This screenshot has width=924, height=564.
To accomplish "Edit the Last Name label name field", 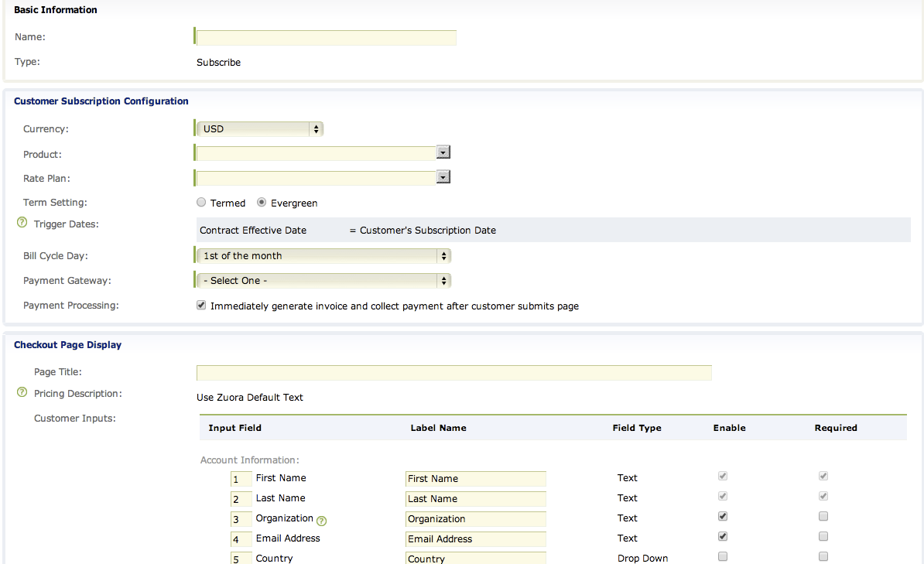I will pyautogui.click(x=476, y=498).
